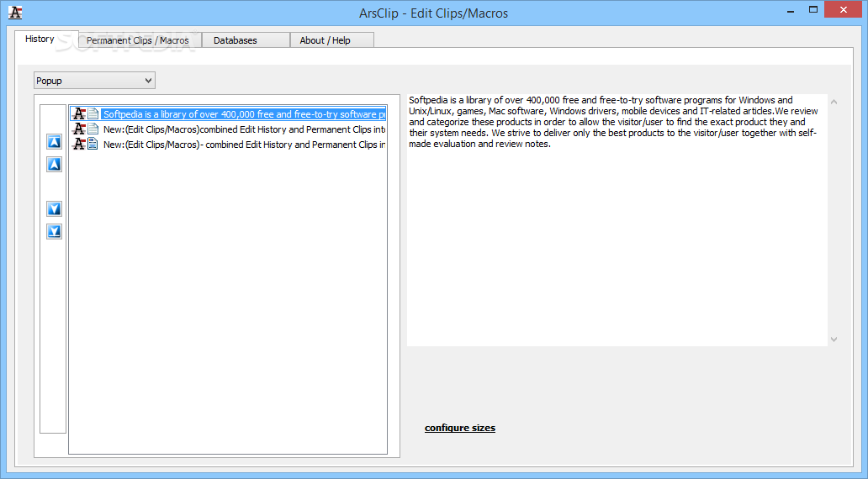Image resolution: width=868 pixels, height=479 pixels.
Task: Click the preview scrollbar up arrow
Action: coord(834,102)
